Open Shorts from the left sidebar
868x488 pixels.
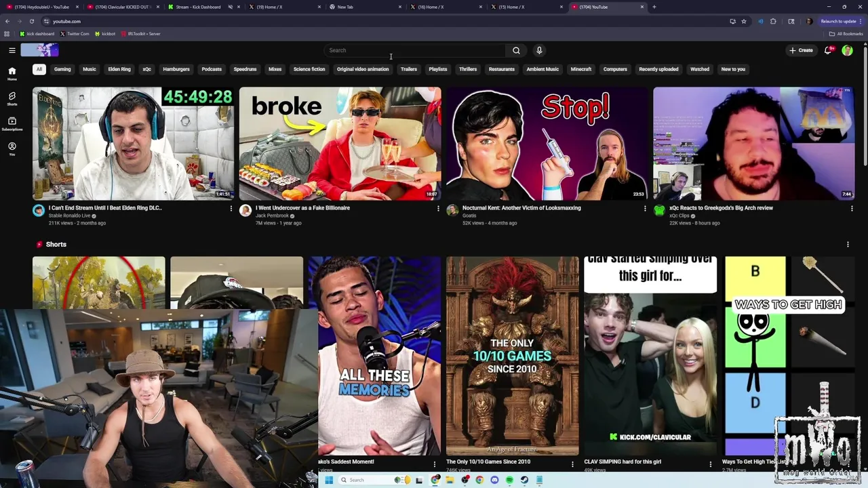point(12,99)
